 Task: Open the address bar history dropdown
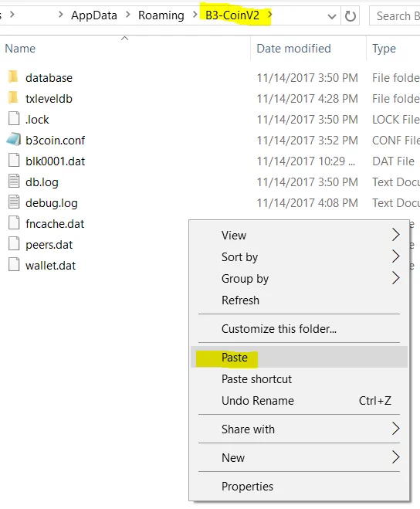click(332, 16)
